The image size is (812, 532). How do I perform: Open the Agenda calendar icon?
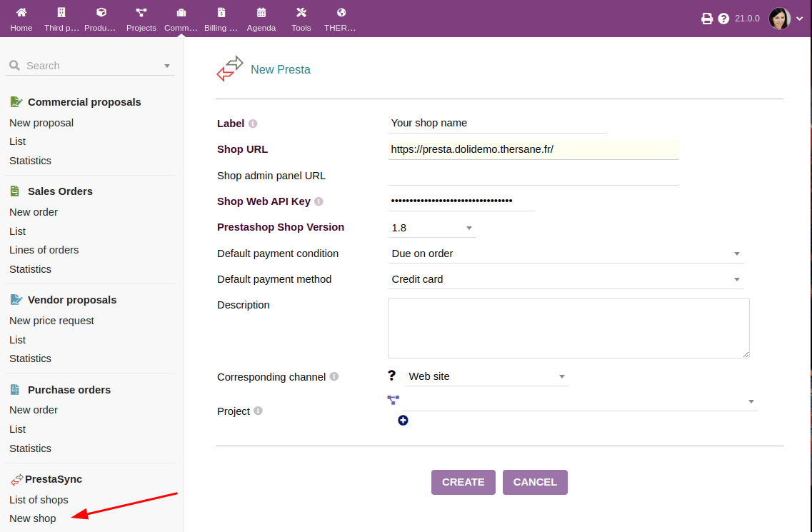261,12
